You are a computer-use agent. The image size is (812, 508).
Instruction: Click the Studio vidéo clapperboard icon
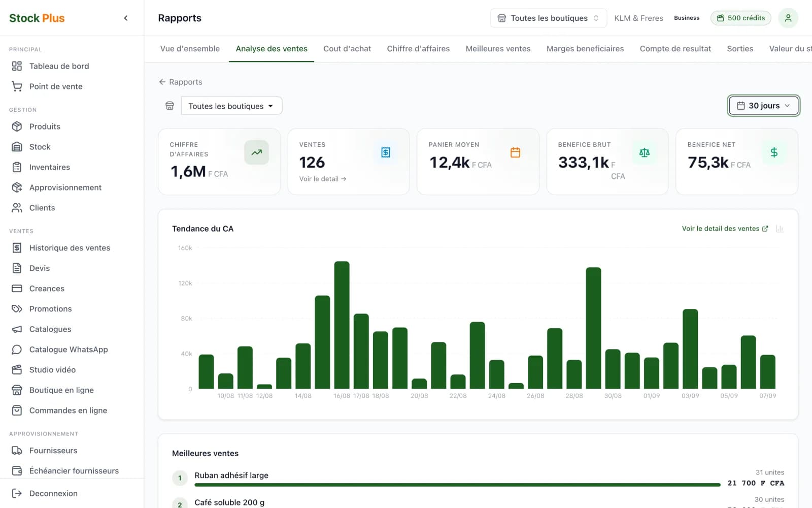17,370
